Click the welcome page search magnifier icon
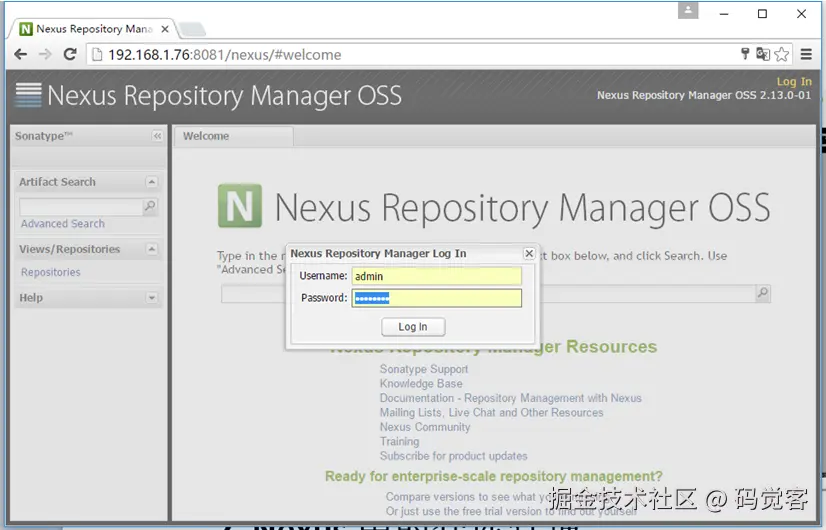Screen dimensions: 826x530 762,293
